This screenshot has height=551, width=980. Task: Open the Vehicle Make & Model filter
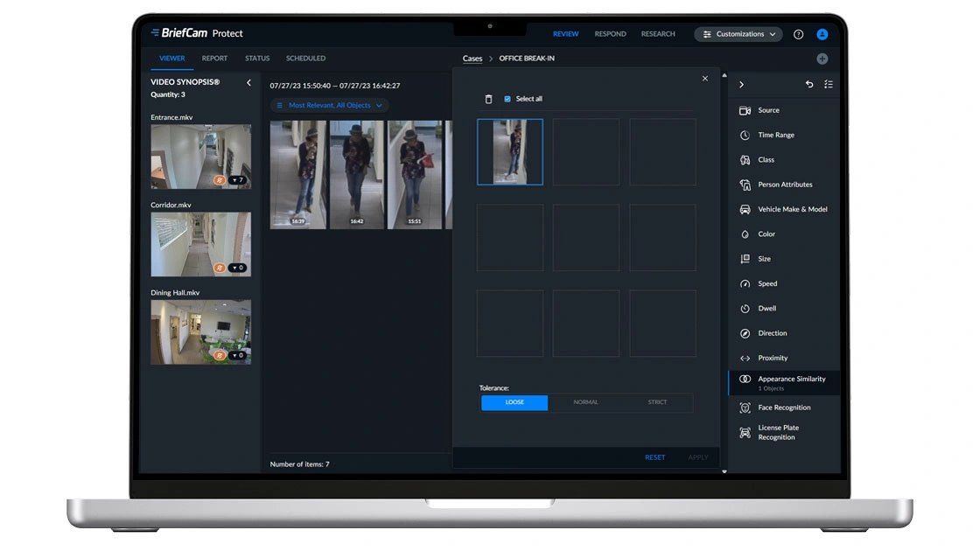click(792, 210)
